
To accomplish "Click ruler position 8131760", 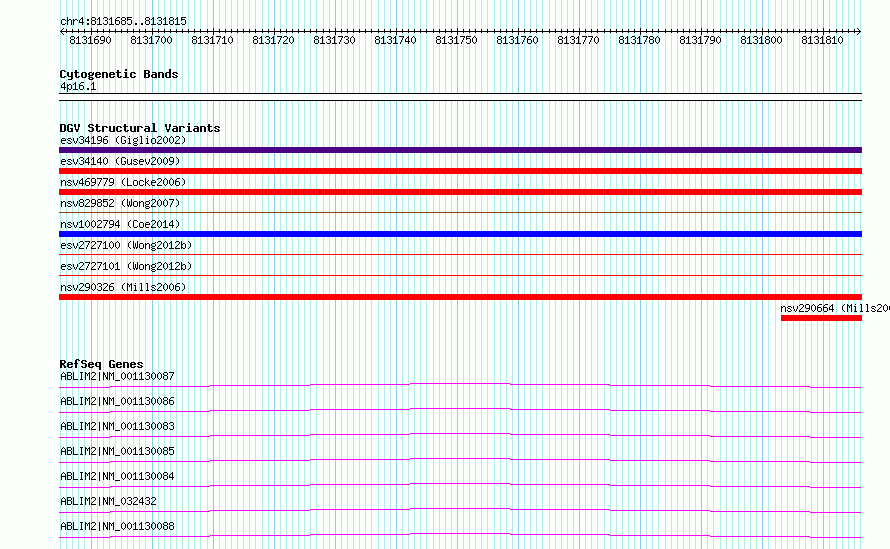I will [517, 40].
